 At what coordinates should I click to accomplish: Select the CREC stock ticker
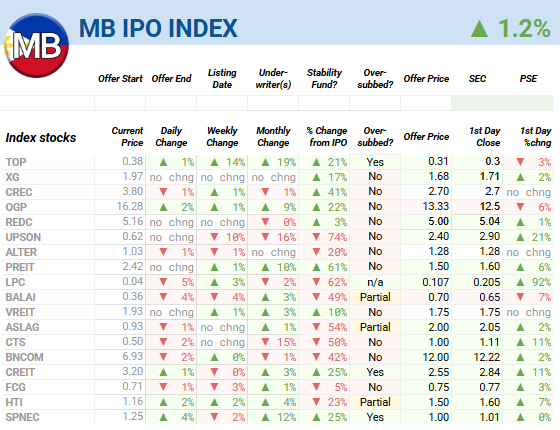19,192
